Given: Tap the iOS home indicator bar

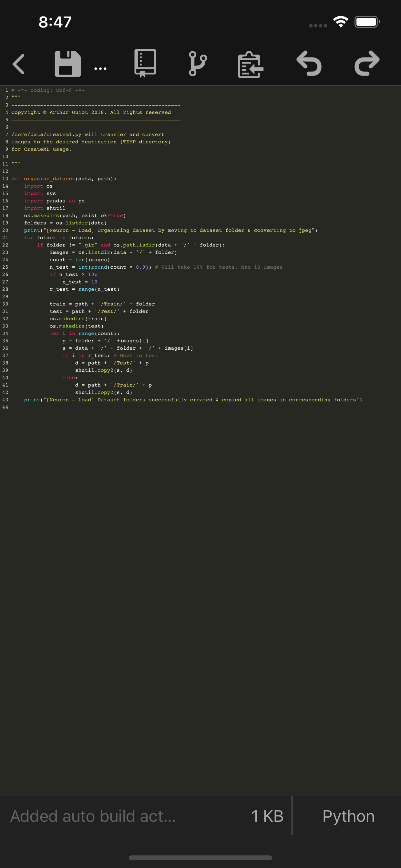Looking at the screenshot, I should point(200,858).
